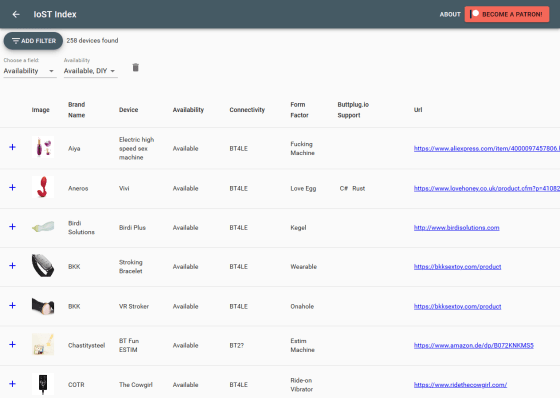
Task: Open the Choose a field dropdown
Action: click(30, 71)
